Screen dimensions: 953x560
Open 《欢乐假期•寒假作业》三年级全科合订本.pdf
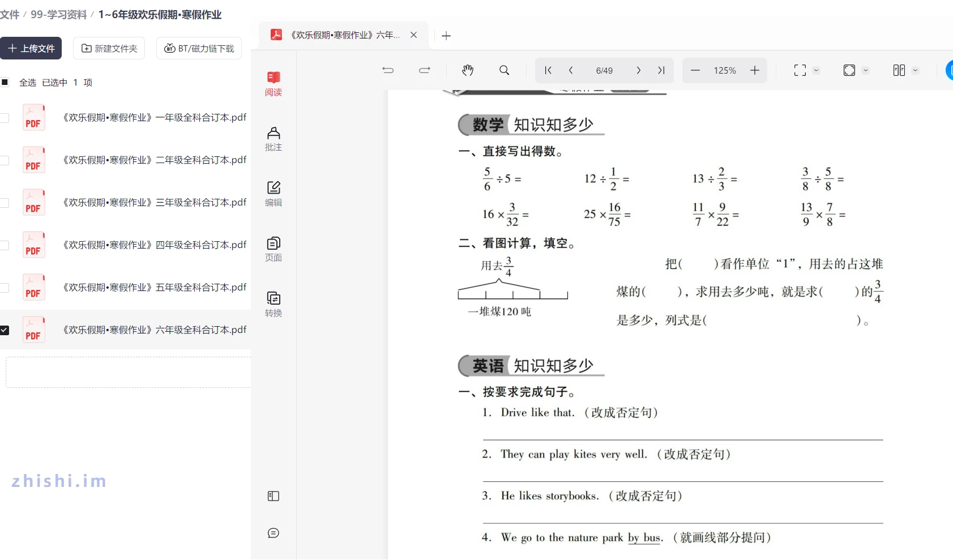tap(154, 203)
